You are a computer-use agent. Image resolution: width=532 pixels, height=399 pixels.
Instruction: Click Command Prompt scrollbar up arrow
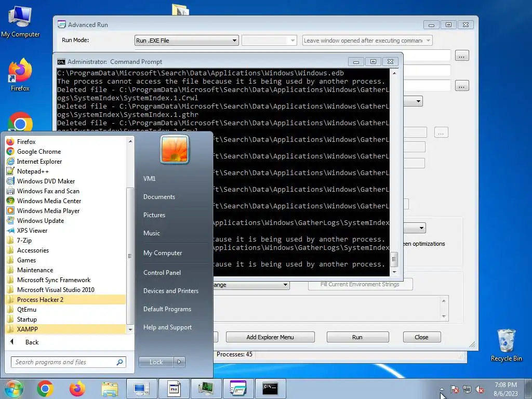394,73
